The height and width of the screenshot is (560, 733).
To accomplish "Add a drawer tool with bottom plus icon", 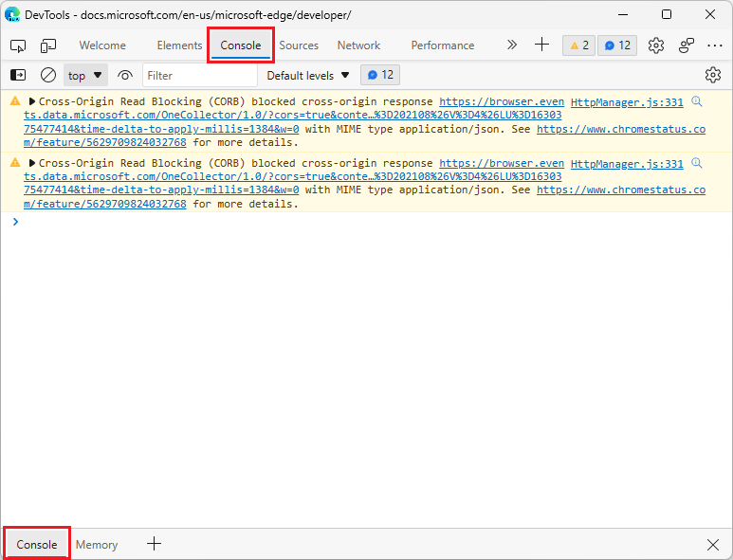I will [154, 544].
